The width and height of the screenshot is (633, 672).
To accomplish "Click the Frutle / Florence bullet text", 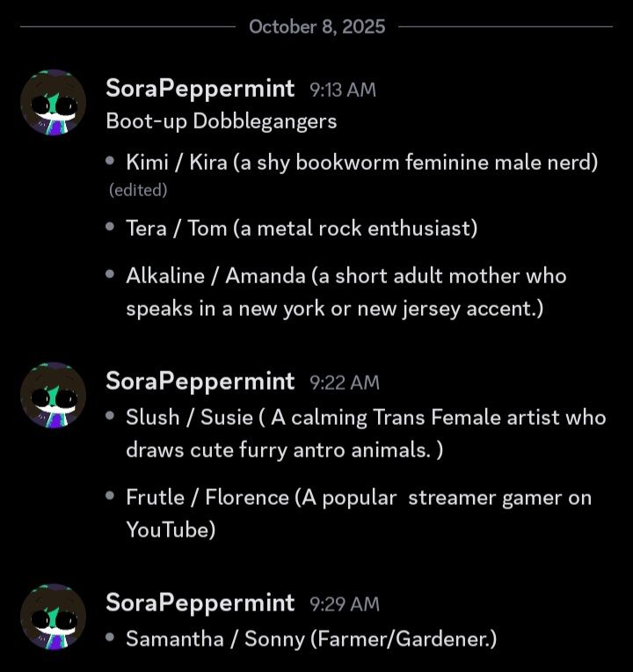I will [x=359, y=514].
